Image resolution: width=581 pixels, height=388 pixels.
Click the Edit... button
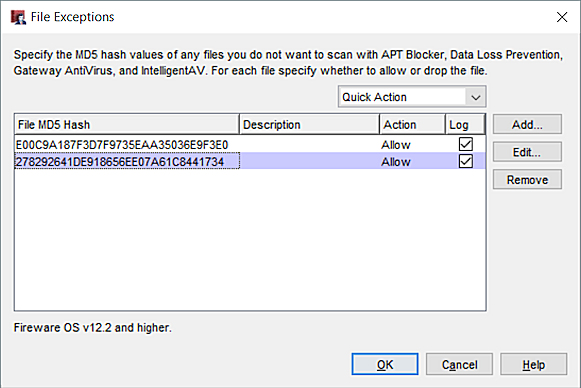click(x=527, y=152)
